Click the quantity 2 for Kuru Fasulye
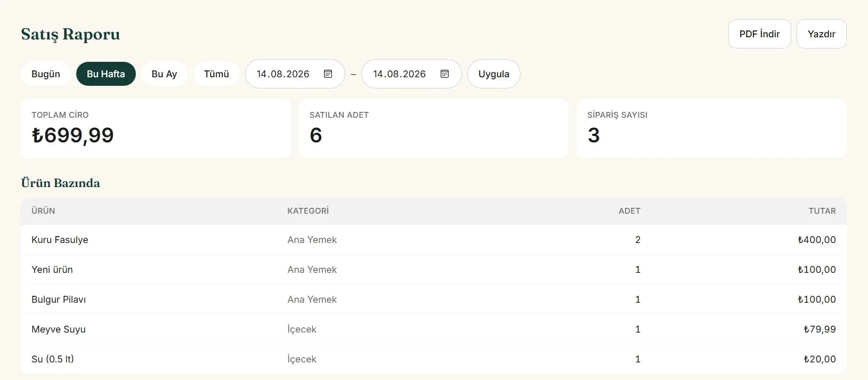The height and width of the screenshot is (380, 868). 638,240
